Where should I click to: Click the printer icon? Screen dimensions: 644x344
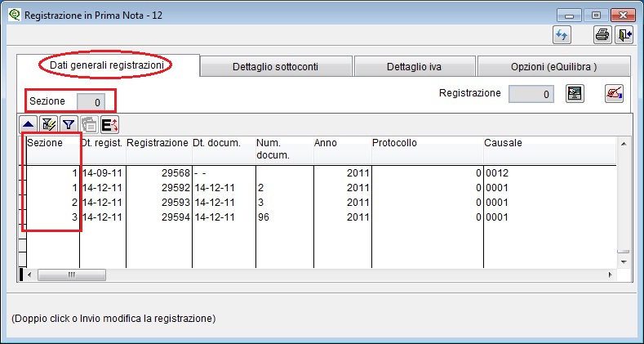coord(602,35)
